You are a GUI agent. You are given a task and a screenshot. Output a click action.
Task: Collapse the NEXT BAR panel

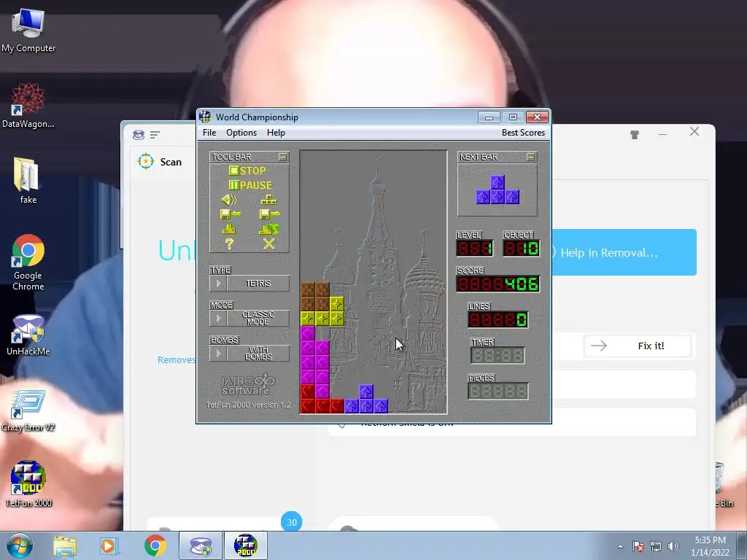click(531, 157)
